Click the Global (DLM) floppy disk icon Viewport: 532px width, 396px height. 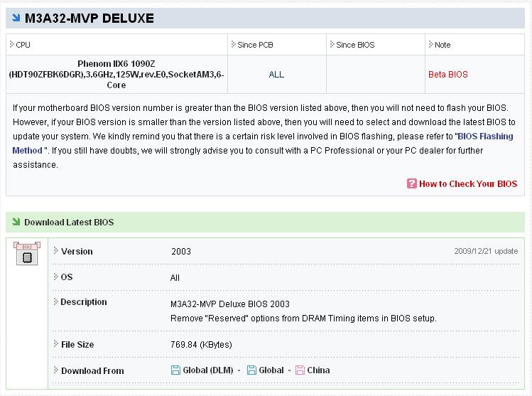click(x=175, y=370)
